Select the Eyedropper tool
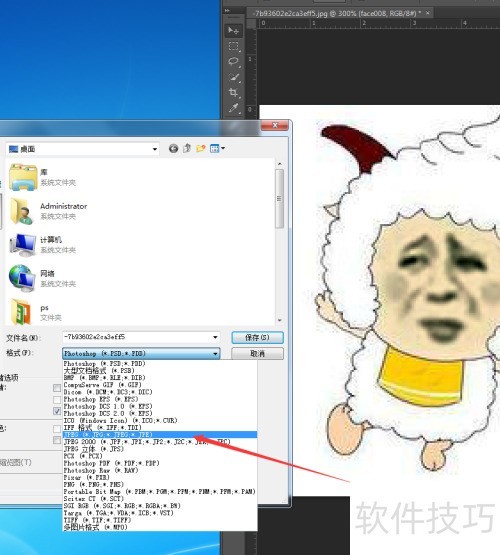 click(233, 108)
